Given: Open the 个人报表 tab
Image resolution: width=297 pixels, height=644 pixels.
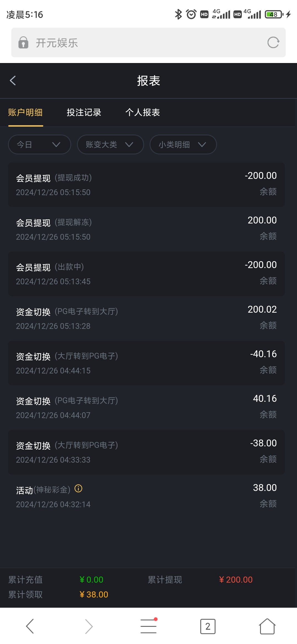Looking at the screenshot, I should (142, 113).
